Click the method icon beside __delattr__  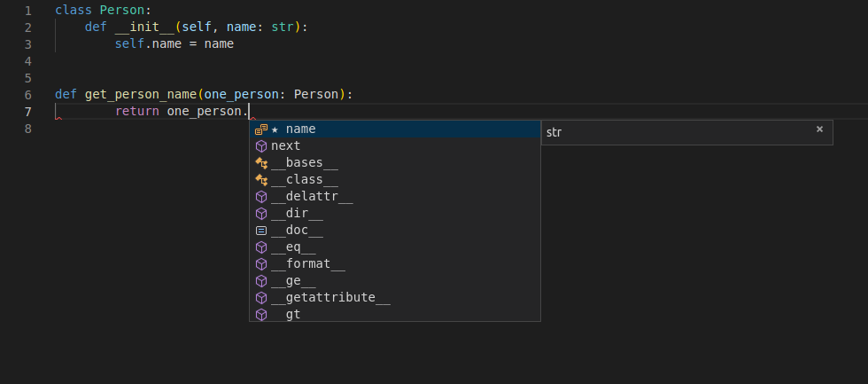(x=261, y=197)
